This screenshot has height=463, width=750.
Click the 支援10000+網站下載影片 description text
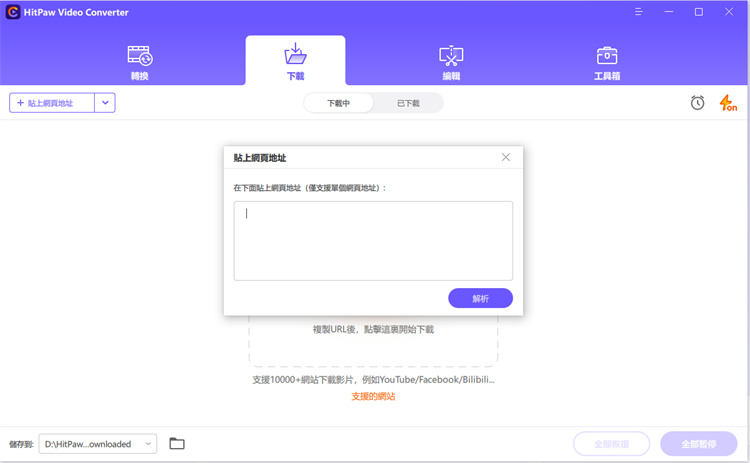point(373,379)
